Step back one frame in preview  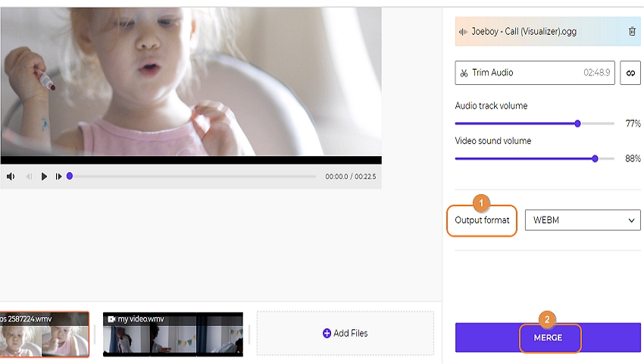click(x=29, y=177)
